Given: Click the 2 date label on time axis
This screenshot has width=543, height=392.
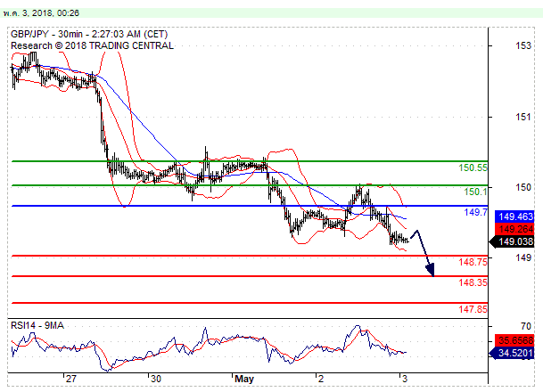Looking at the screenshot, I should coord(321,379).
